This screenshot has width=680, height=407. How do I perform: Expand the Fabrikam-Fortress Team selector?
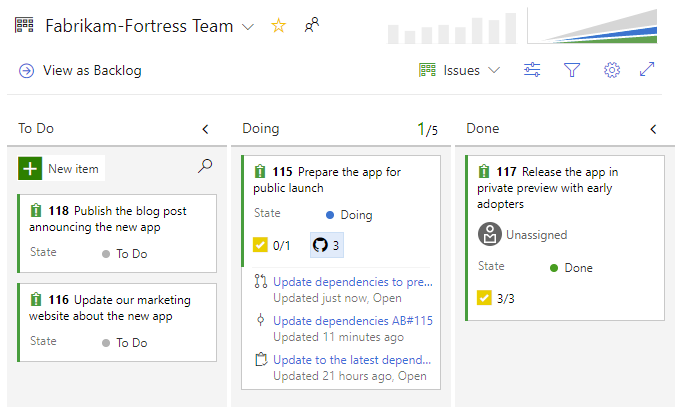point(248,27)
